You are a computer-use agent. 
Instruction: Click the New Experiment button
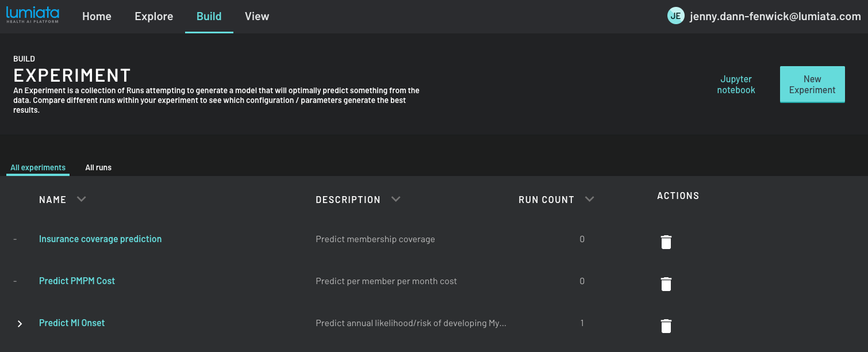(812, 85)
